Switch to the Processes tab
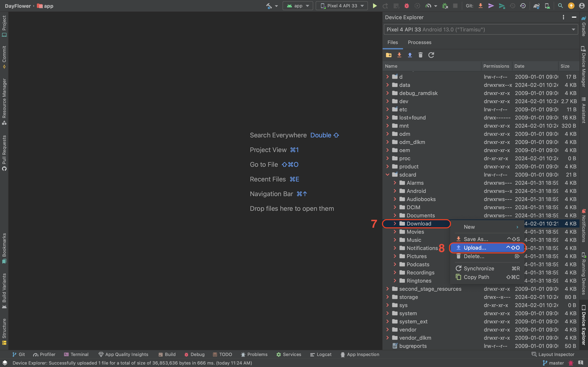This screenshot has height=367, width=588. pyautogui.click(x=419, y=42)
